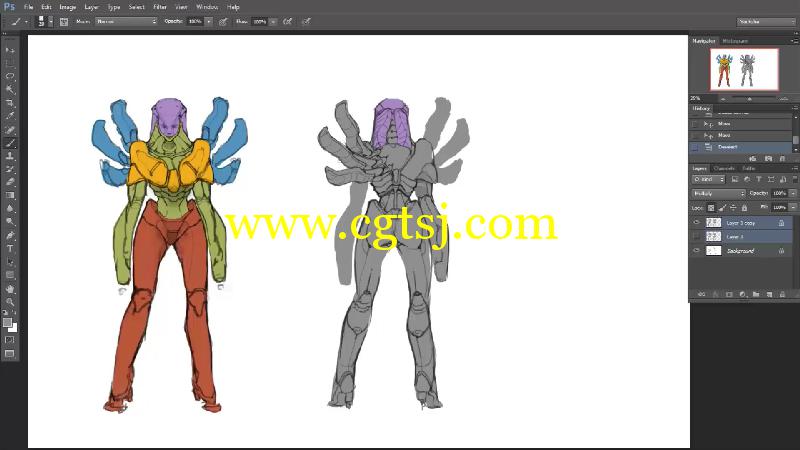800x450 pixels.
Task: Select the Horizontal Type tool
Action: (x=10, y=248)
